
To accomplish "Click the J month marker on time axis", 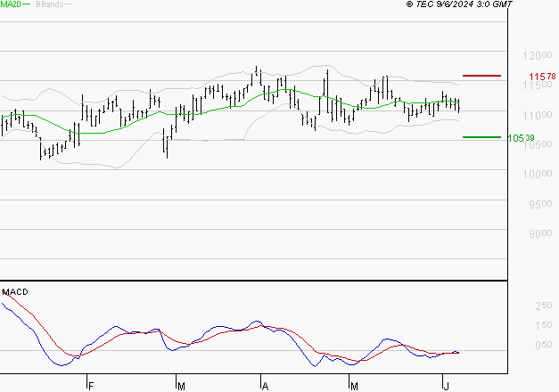I will click(446, 386).
